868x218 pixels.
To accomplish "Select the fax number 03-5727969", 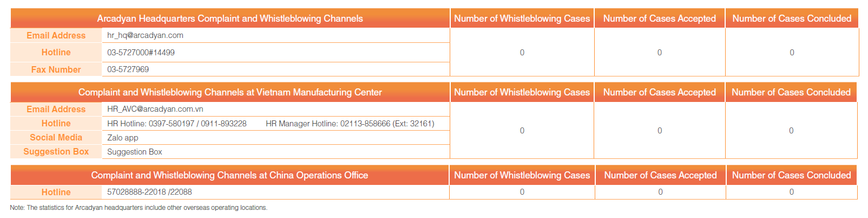I will point(128,69).
